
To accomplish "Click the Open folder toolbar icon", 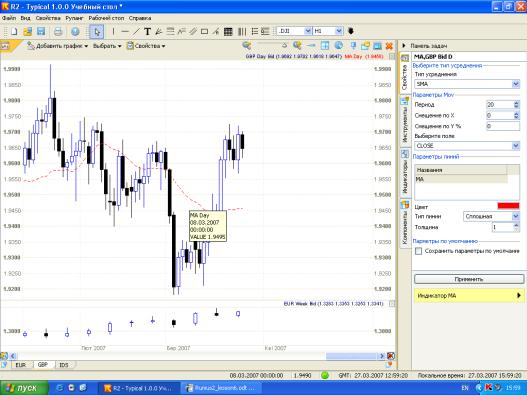I will pyautogui.click(x=28, y=32).
